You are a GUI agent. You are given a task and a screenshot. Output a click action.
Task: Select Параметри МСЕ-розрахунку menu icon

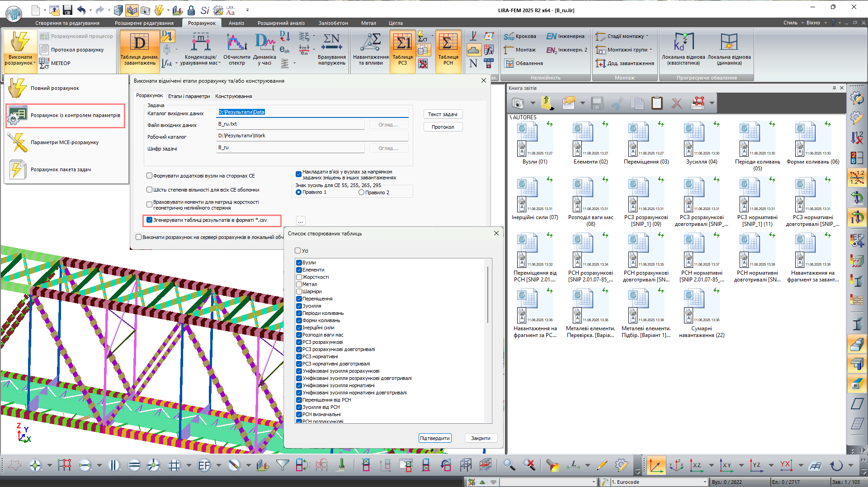[x=18, y=142]
